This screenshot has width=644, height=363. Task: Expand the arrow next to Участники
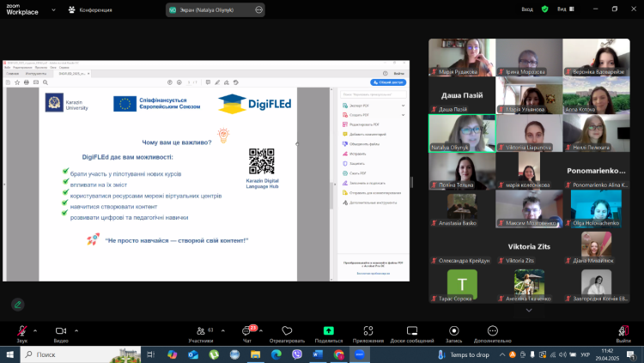223,330
